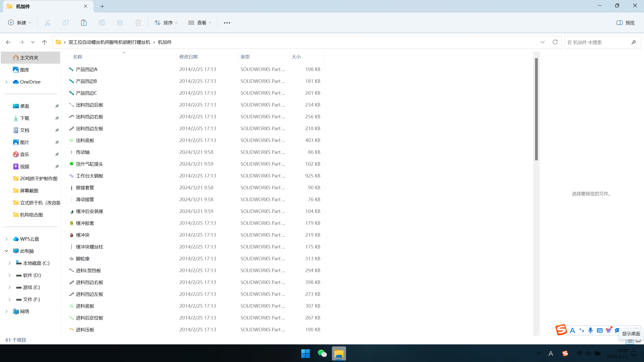Click the Rename icon in toolbar
The width and height of the screenshot is (644, 362).
pos(102,23)
